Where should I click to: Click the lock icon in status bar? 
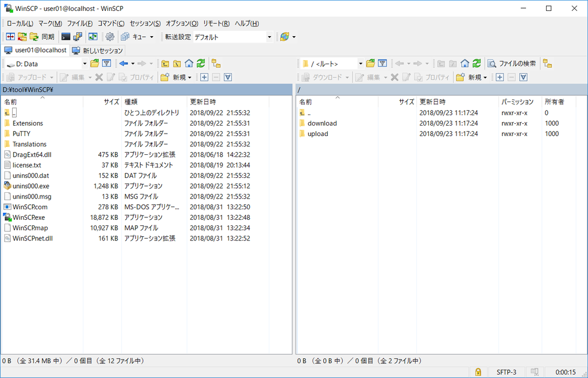pos(478,372)
